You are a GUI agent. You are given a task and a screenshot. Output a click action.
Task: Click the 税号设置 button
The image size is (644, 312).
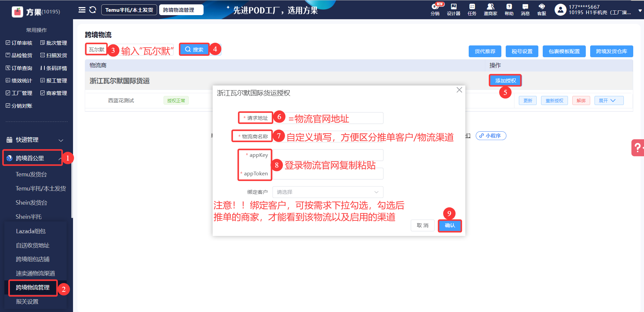522,51
